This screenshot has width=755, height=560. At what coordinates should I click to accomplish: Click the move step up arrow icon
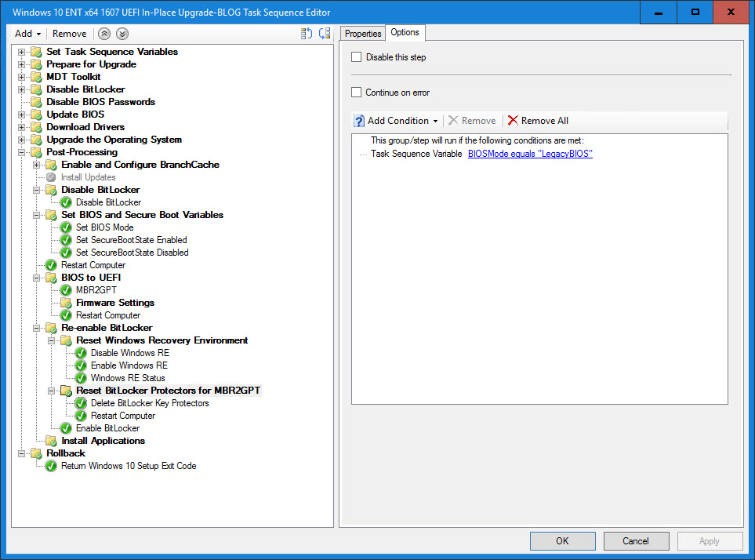(105, 34)
